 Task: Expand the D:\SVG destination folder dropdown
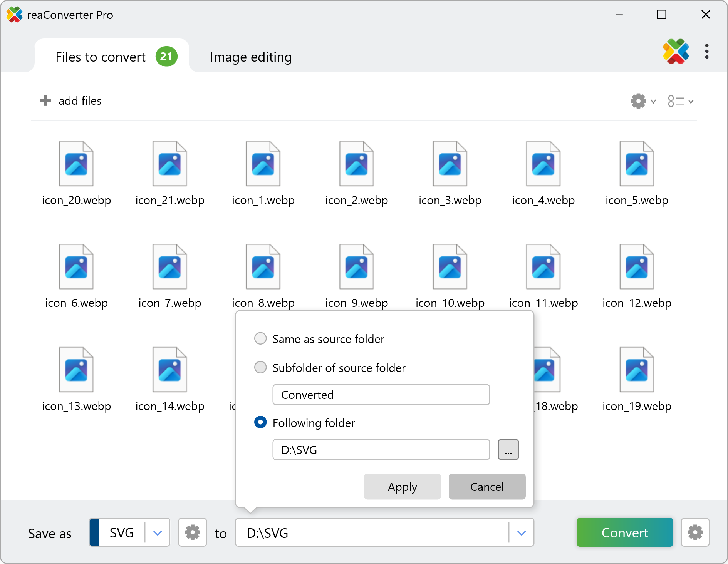(x=522, y=533)
